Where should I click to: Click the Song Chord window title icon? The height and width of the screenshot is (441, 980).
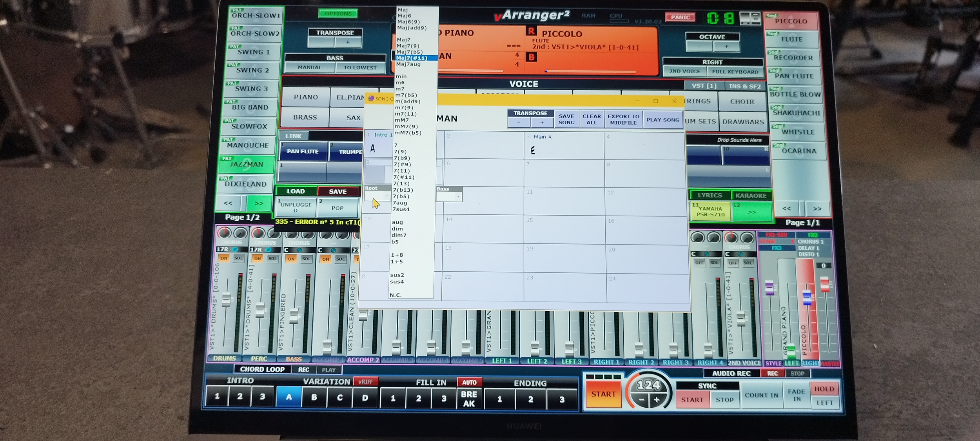click(x=371, y=98)
